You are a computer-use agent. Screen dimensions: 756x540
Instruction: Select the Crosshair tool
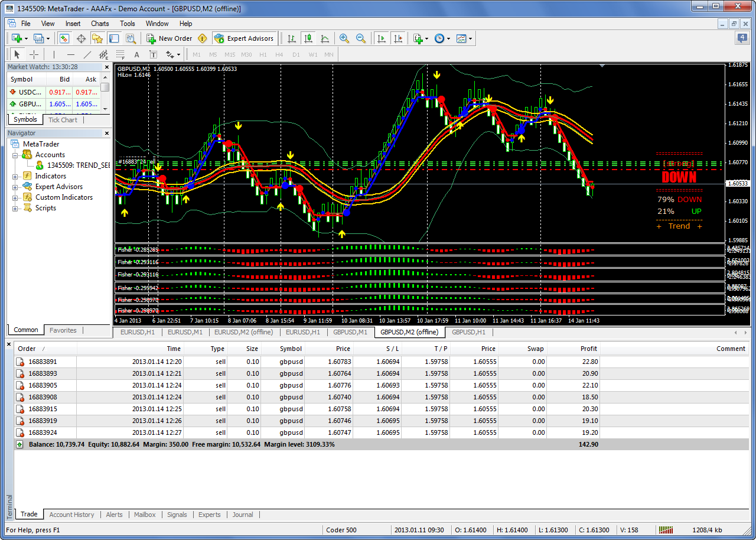click(34, 54)
